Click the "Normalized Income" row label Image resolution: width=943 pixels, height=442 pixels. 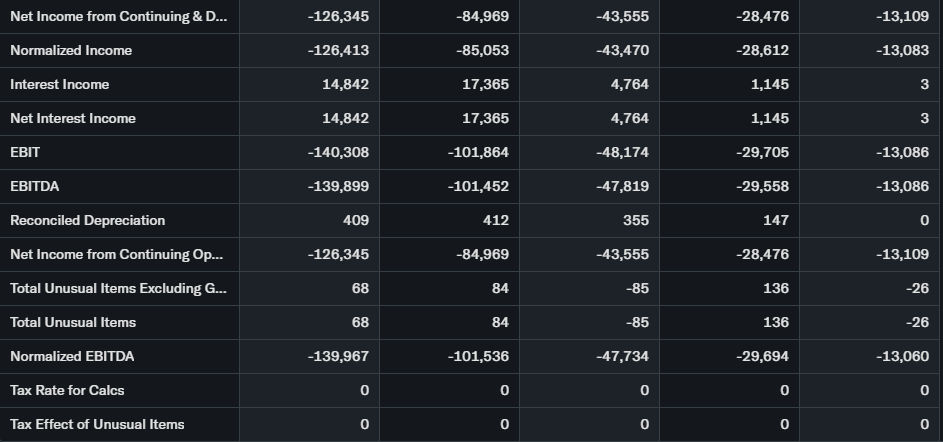(x=71, y=50)
